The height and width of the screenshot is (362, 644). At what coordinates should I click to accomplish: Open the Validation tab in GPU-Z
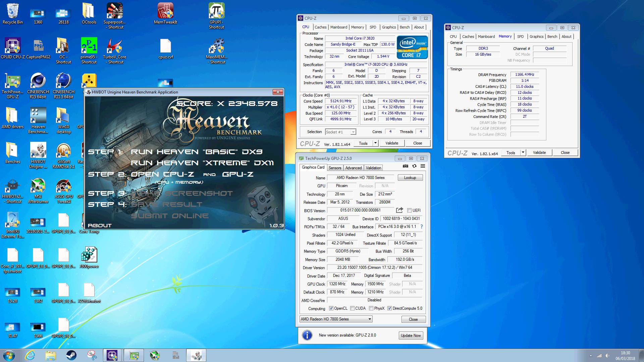tap(373, 168)
